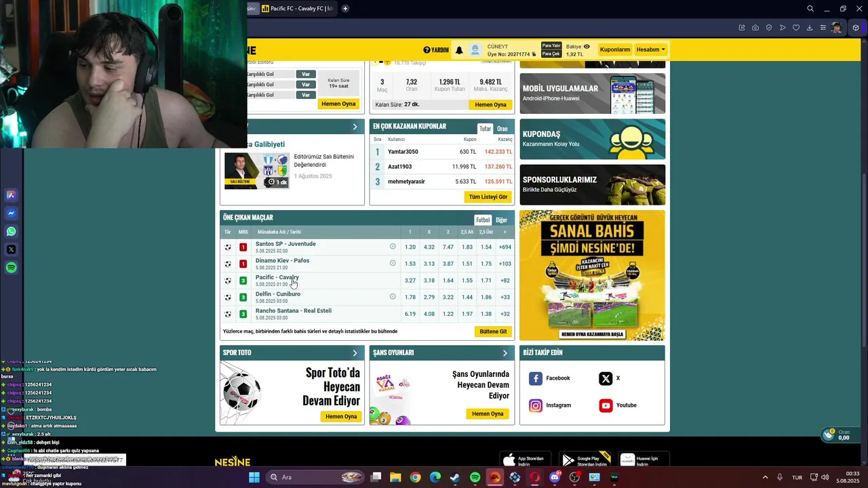Expand +33 more bets for Delfin - Cuniburo
The width and height of the screenshot is (868, 488).
pyautogui.click(x=505, y=297)
